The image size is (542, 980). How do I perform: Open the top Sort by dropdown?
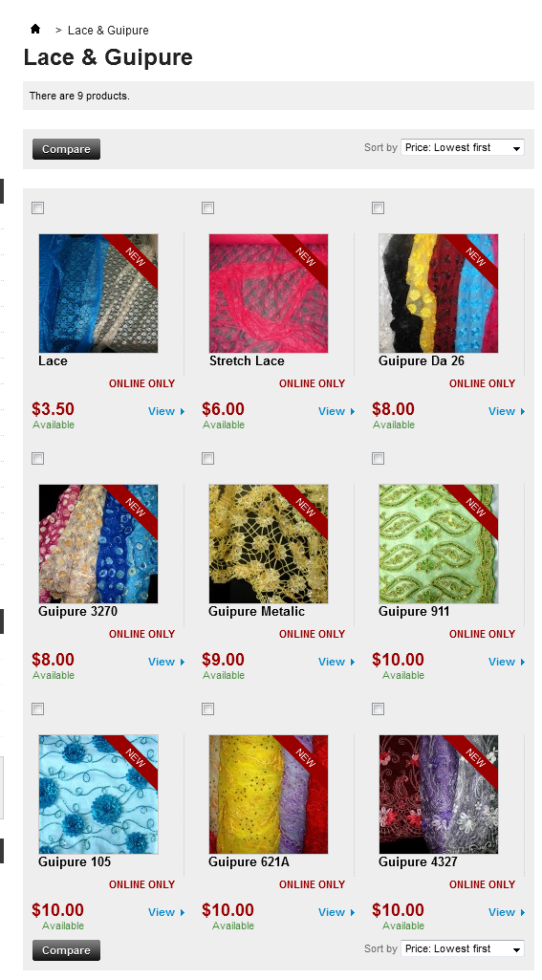point(462,147)
